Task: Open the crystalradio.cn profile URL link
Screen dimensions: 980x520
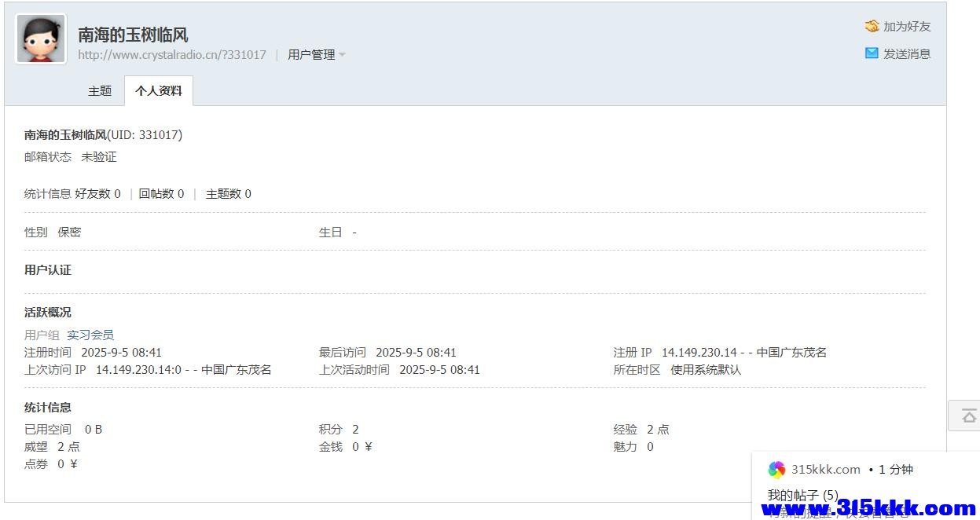Action: 172,55
